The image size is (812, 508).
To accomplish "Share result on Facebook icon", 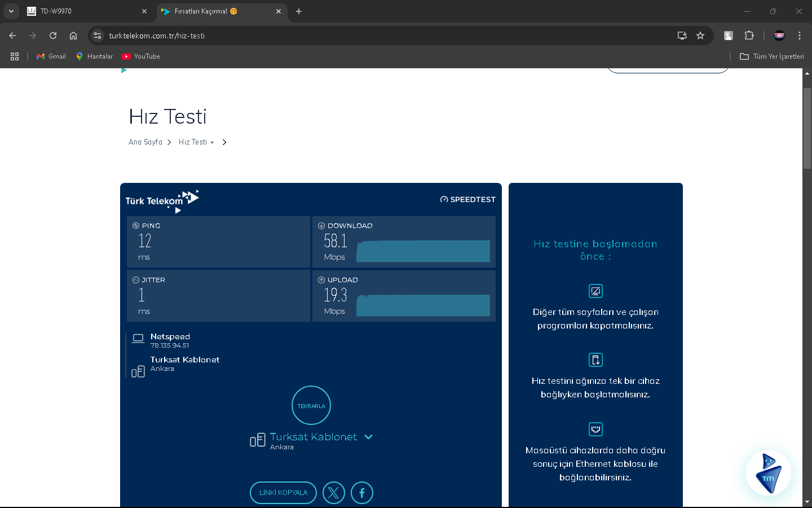I will pyautogui.click(x=362, y=493).
